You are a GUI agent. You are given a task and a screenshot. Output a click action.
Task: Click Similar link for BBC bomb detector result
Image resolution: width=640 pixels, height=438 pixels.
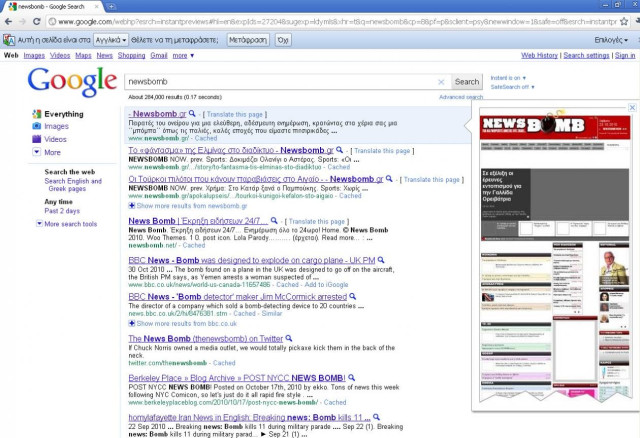pyautogui.click(x=272, y=313)
